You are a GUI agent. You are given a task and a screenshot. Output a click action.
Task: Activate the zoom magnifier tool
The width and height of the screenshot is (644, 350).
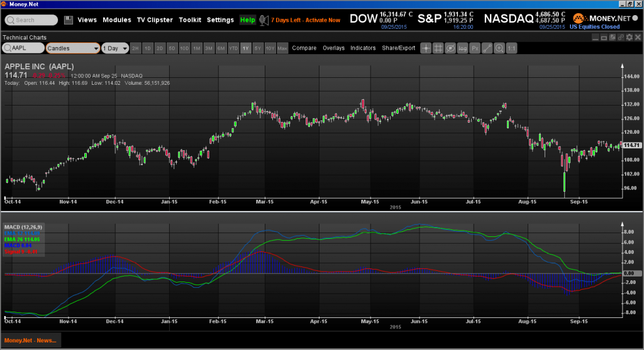tap(499, 48)
